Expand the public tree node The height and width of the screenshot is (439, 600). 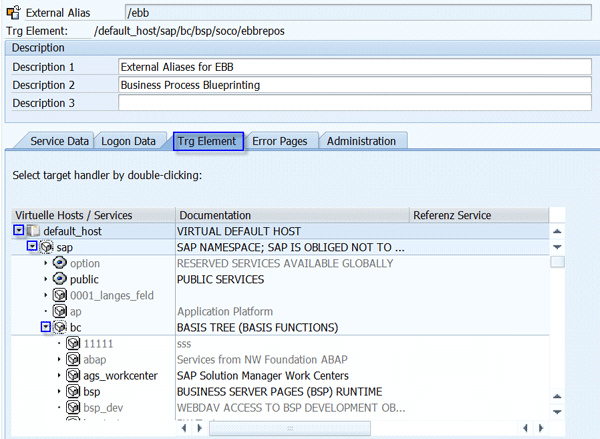46,279
